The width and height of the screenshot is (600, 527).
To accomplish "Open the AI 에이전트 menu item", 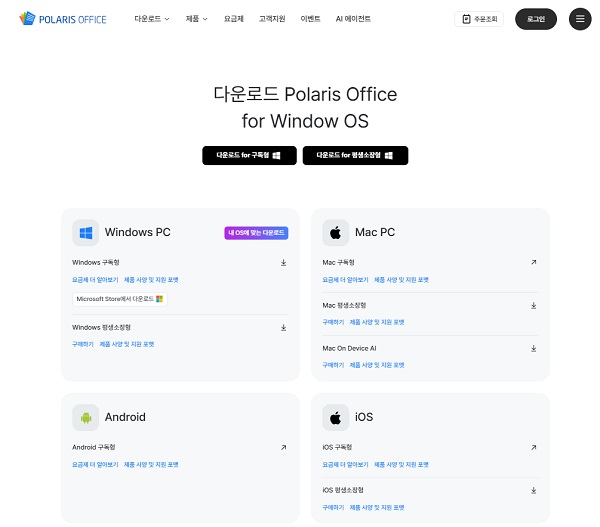I will tap(353, 19).
